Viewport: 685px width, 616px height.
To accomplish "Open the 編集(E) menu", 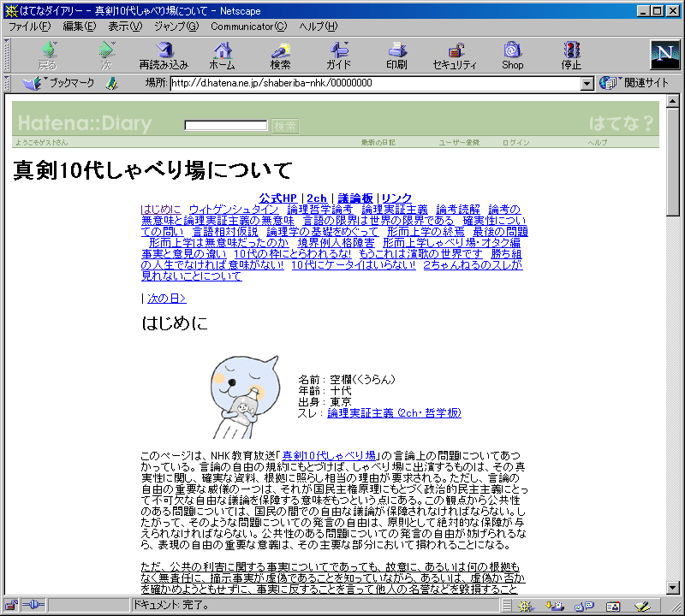I will pyautogui.click(x=79, y=27).
